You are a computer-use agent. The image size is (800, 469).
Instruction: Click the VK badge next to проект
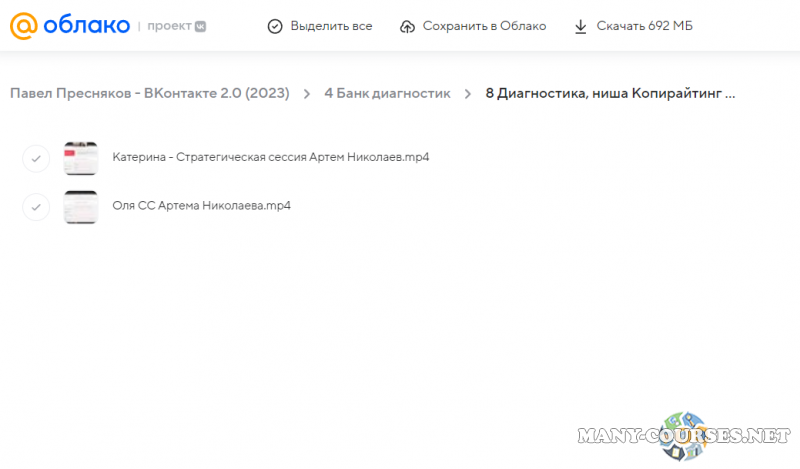[201, 26]
